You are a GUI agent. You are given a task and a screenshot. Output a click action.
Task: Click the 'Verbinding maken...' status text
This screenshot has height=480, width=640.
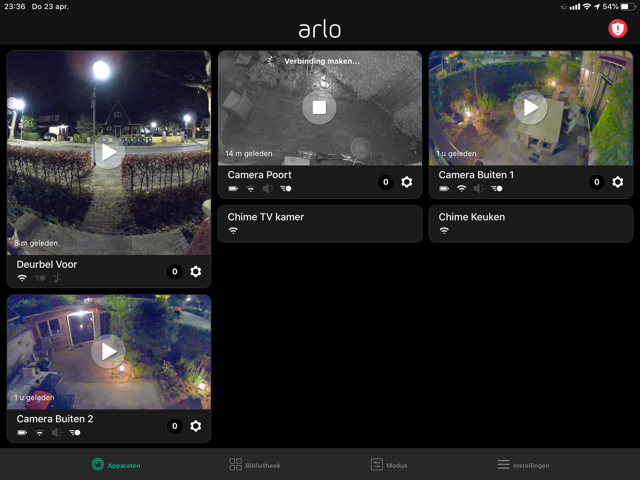click(x=322, y=61)
